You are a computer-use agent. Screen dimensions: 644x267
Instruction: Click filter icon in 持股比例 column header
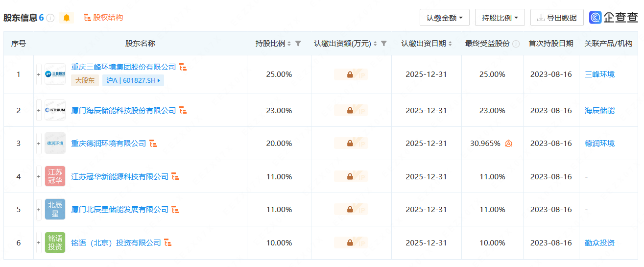(x=298, y=44)
